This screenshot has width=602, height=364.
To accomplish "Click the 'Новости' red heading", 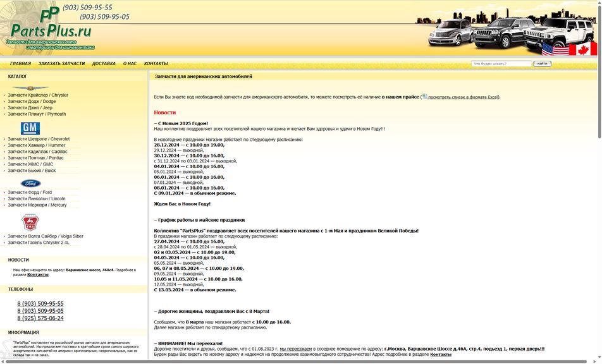I will tap(164, 112).
